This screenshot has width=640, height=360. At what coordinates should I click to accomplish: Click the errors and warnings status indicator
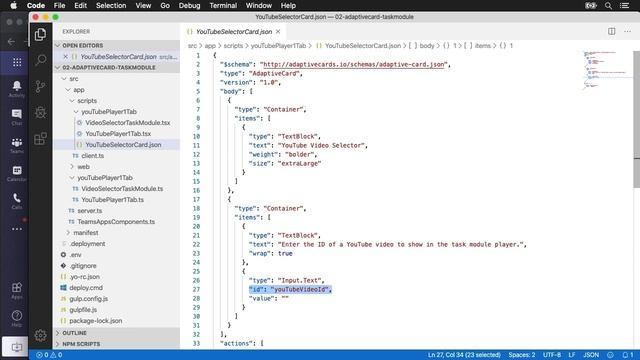[x=49, y=355]
